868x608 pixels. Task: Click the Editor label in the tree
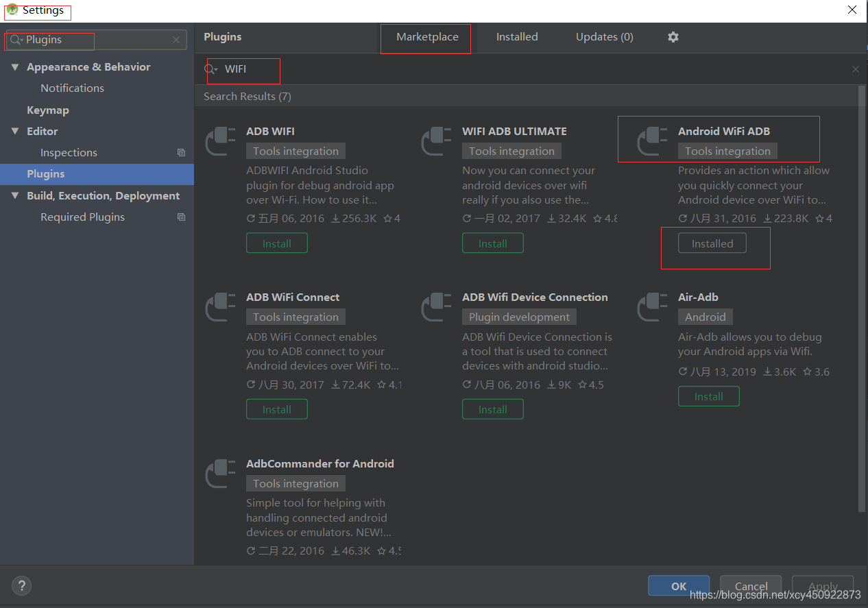43,132
